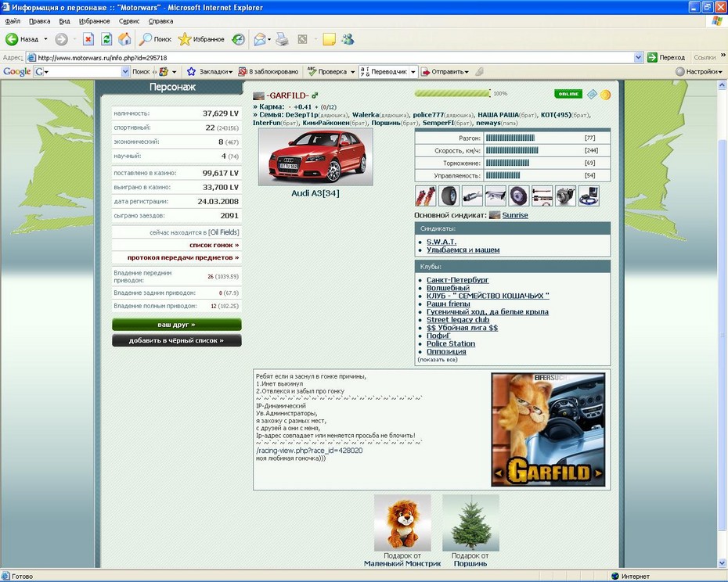Click the Home house icon

click(x=124, y=39)
